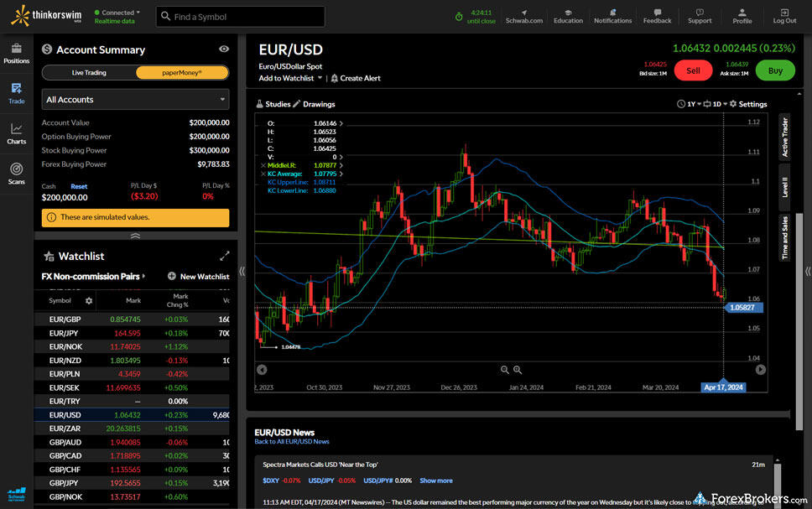Open the Scans sidebar section
Screen dimensions: 812x509
point(16,174)
